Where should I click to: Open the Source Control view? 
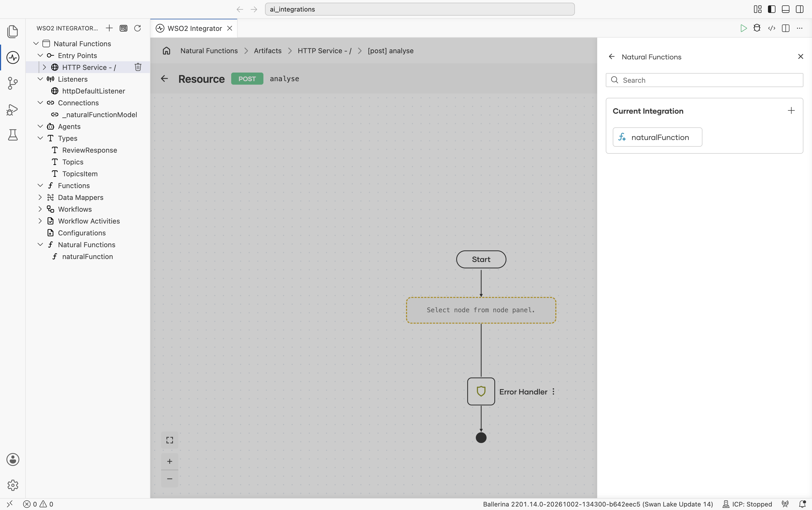13,83
